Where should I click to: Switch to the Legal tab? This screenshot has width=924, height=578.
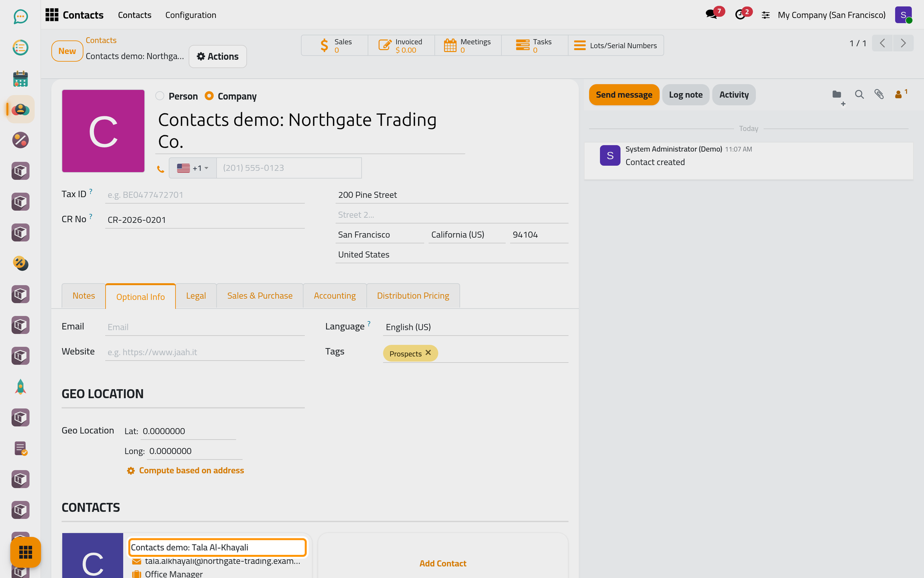[196, 296]
